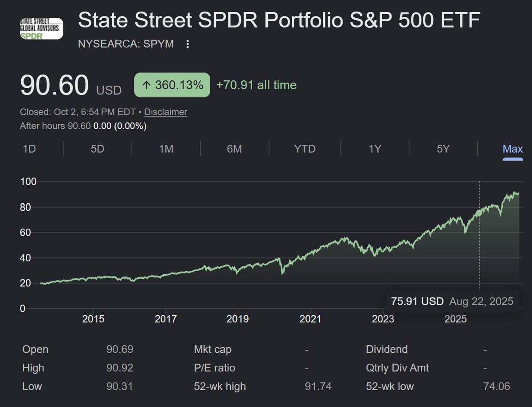Click the After hours price line
The width and height of the screenshot is (532, 407).
pos(83,126)
